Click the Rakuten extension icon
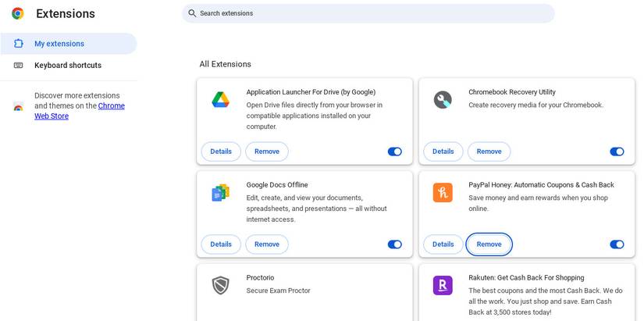Image resolution: width=644 pixels, height=321 pixels. click(x=443, y=285)
